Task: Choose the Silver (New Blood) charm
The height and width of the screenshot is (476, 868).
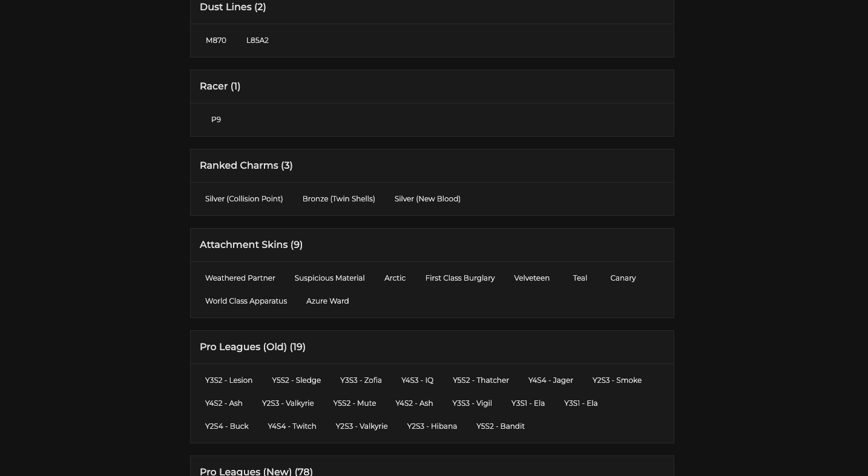Action: (x=427, y=199)
